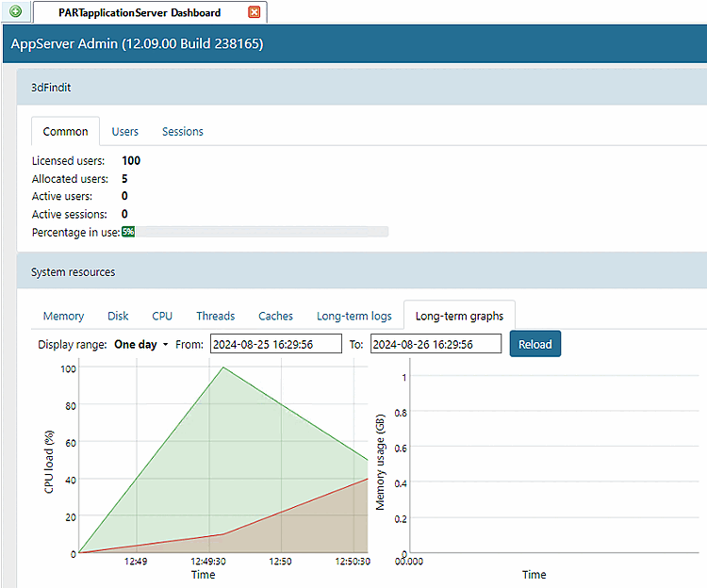
Task: Switch to the Common tab
Action: 65,132
